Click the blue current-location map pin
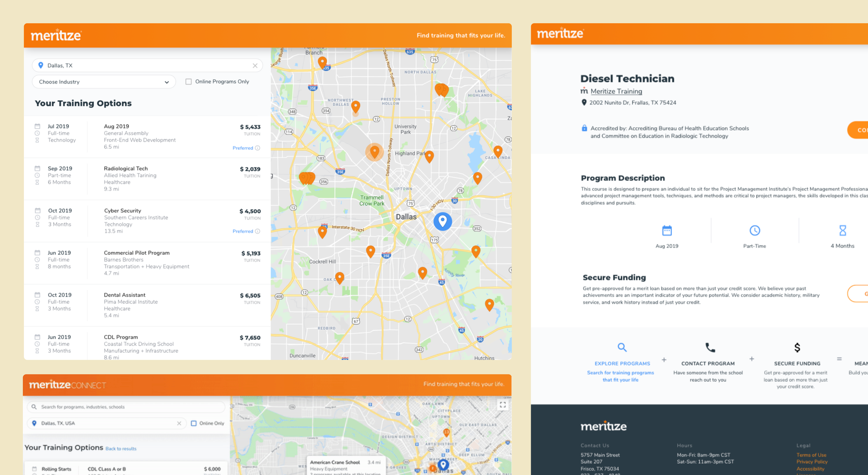868x475 pixels. point(442,221)
